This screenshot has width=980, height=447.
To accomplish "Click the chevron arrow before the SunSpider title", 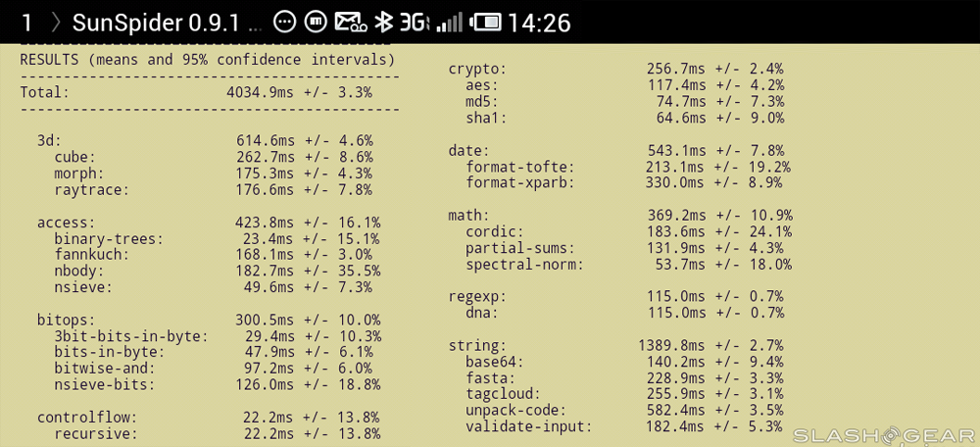I will point(58,23).
